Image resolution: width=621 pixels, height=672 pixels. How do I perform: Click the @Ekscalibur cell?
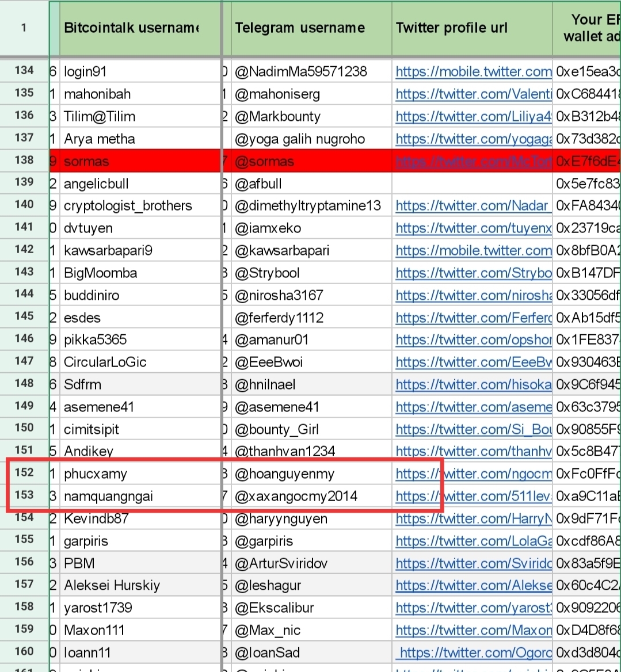tap(311, 608)
